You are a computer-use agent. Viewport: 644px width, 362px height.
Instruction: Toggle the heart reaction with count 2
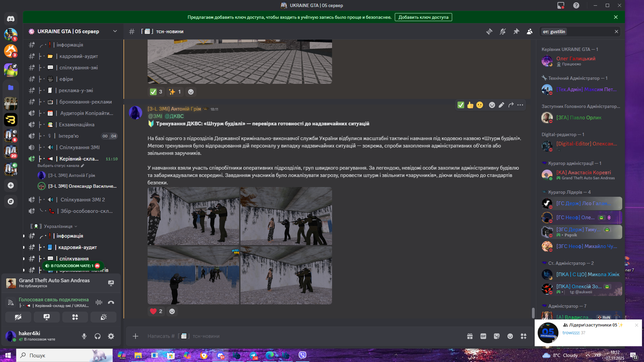156,311
